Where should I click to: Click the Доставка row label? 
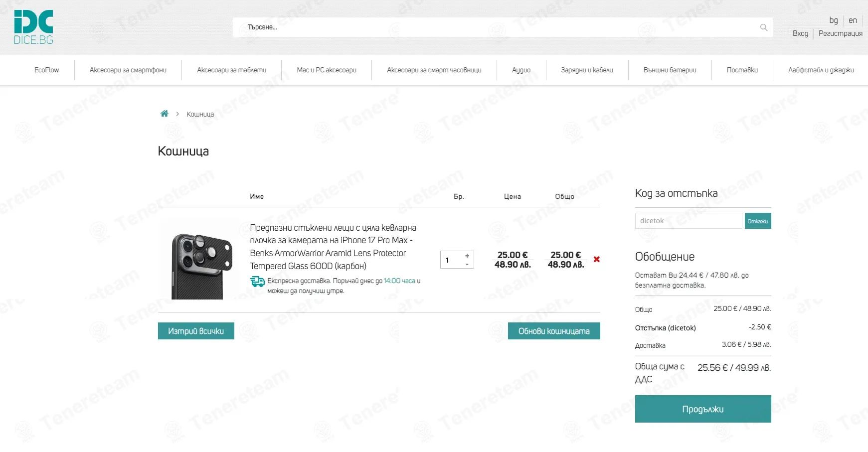point(650,345)
